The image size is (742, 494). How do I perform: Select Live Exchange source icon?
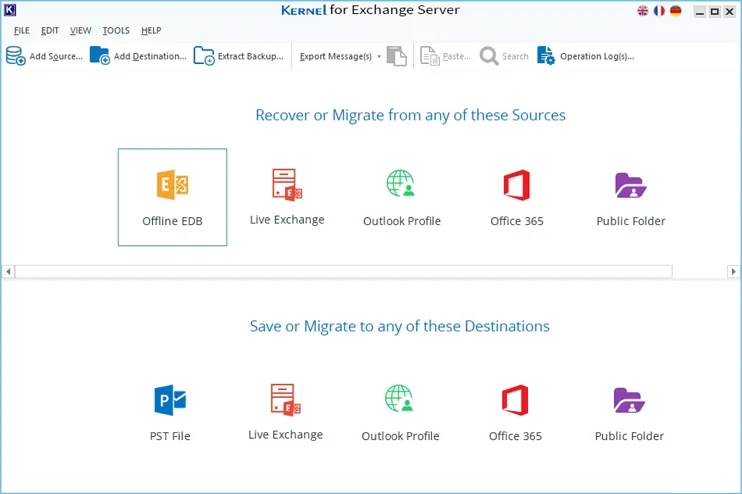(x=287, y=185)
